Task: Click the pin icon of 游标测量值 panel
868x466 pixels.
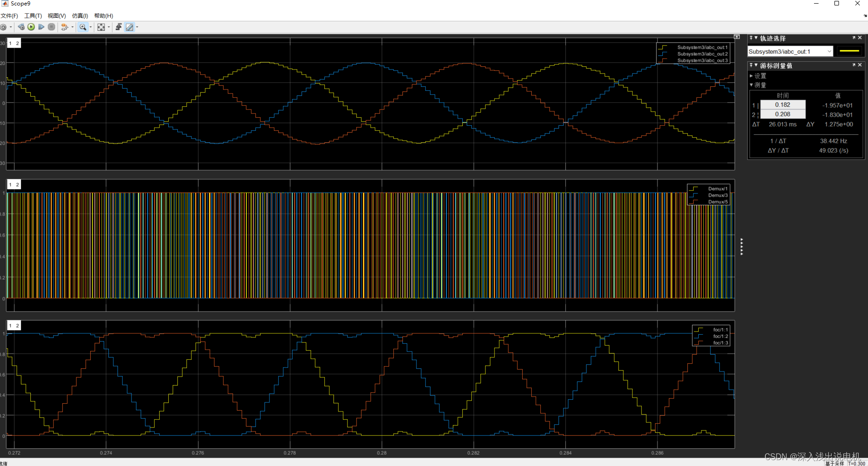Action: [x=751, y=65]
